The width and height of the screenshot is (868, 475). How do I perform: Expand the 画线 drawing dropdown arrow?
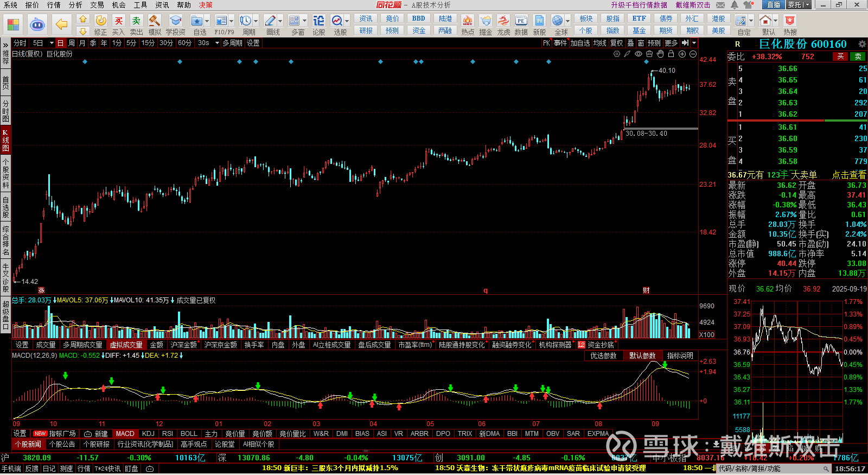(280, 21)
